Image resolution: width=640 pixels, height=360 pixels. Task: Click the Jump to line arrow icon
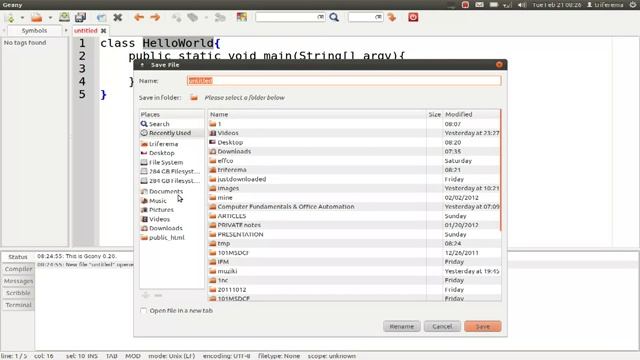[392, 17]
